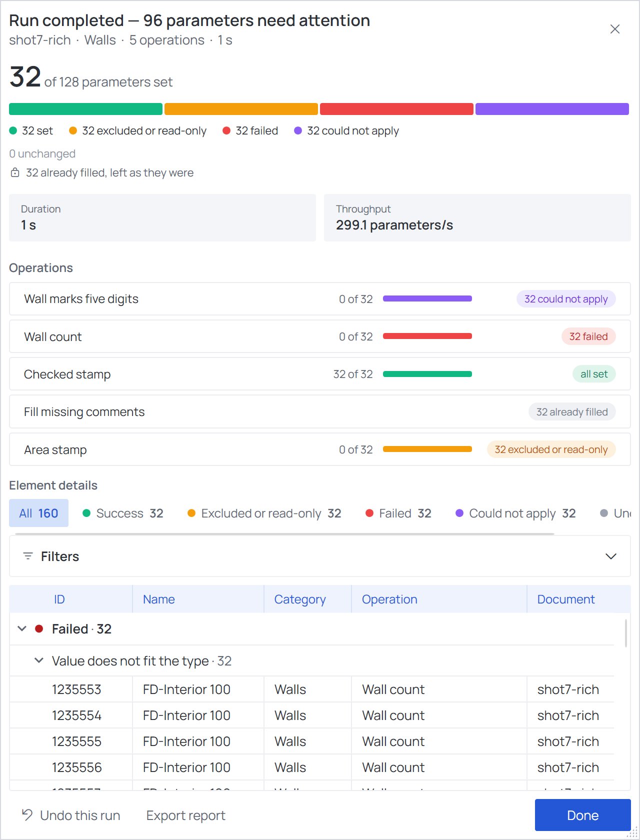Click the table's vertical scrollbar thumb
The width and height of the screenshot is (640, 840).
(625, 633)
